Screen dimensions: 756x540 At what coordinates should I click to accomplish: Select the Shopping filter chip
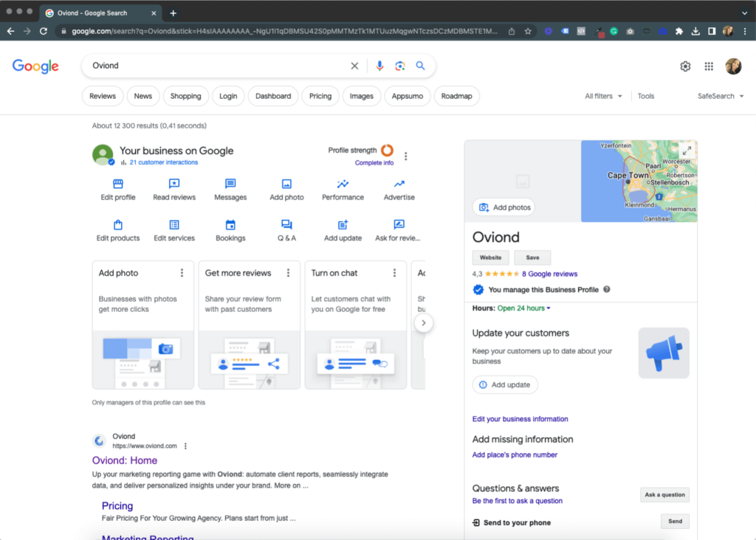(x=185, y=97)
